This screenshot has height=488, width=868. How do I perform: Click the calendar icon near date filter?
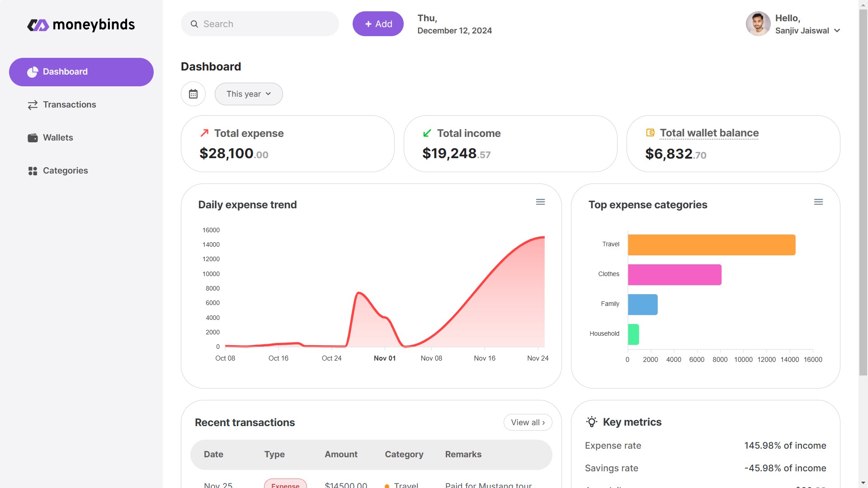click(194, 94)
